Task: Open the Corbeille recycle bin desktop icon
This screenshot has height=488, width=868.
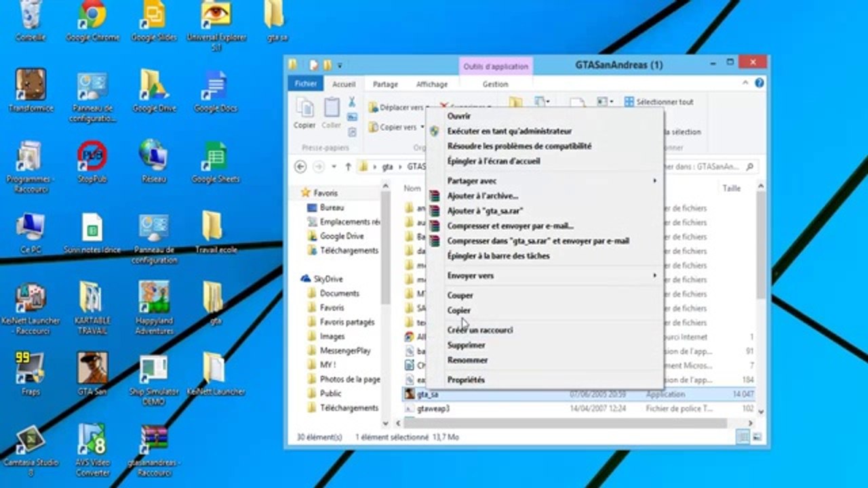Action: click(31, 20)
